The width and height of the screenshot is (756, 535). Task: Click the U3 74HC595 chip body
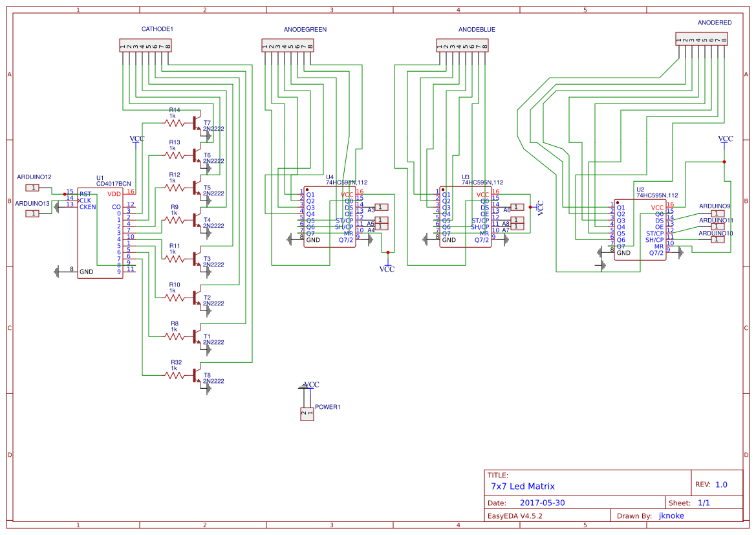(x=466, y=217)
